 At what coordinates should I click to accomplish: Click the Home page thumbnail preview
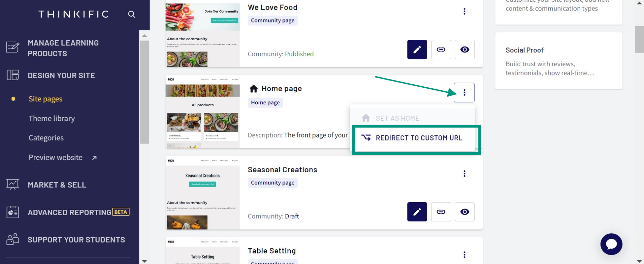202,112
